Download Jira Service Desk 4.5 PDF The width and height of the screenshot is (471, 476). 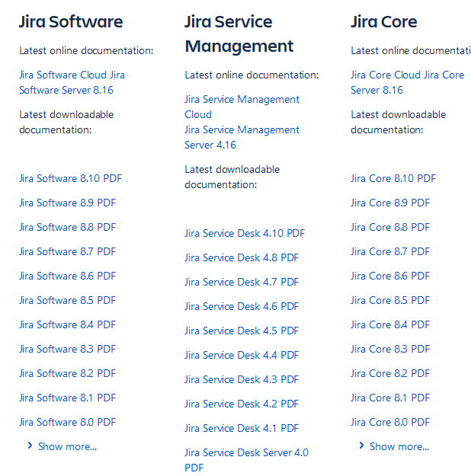click(242, 331)
